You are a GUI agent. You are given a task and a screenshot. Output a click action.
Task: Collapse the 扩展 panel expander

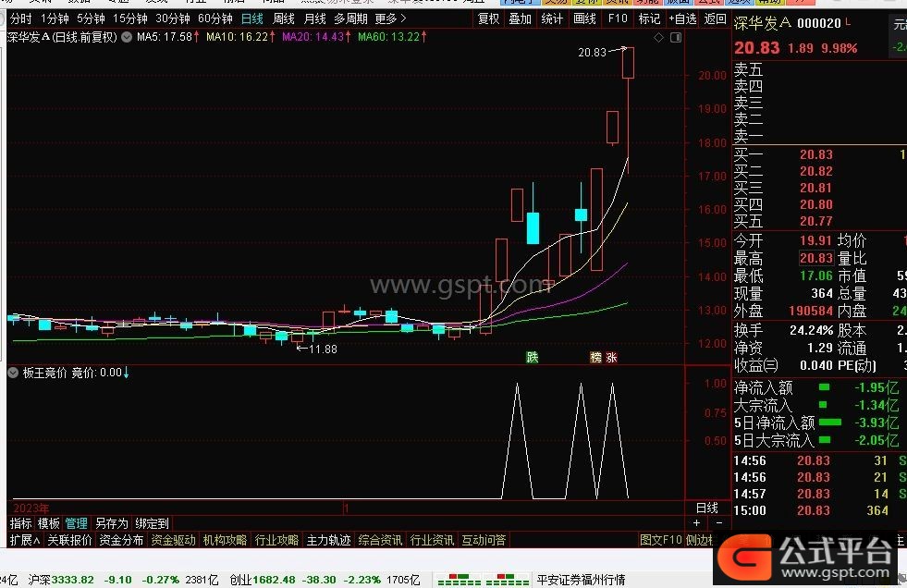(x=25, y=540)
